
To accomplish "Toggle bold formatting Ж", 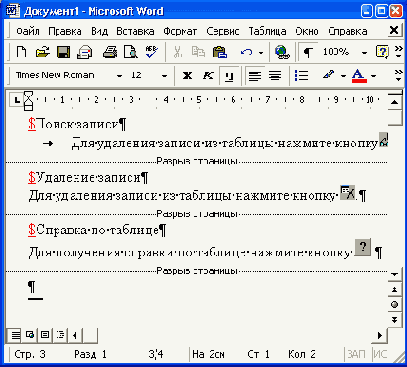I will tap(187, 76).
